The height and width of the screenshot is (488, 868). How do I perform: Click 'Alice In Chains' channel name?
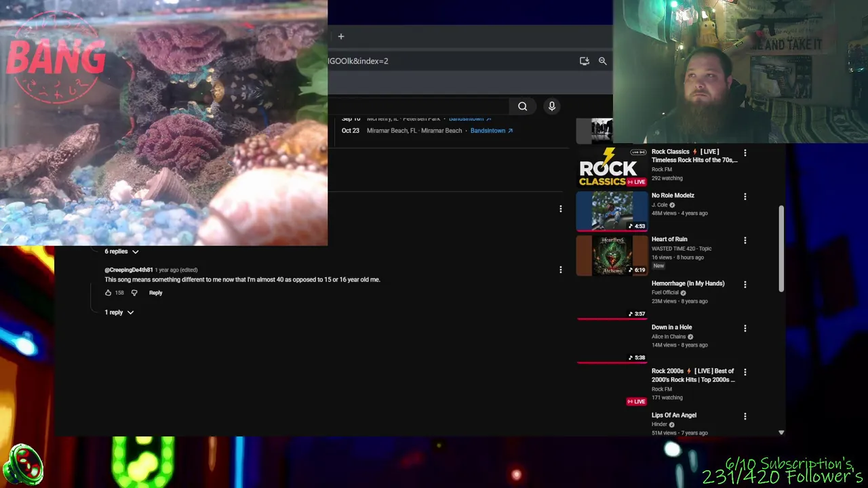click(669, 337)
